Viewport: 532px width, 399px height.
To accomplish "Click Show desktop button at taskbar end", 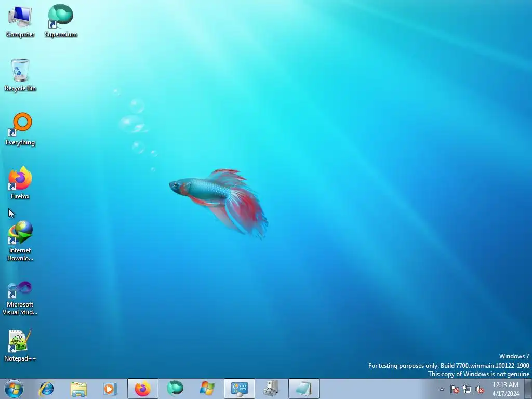I will pos(528,389).
